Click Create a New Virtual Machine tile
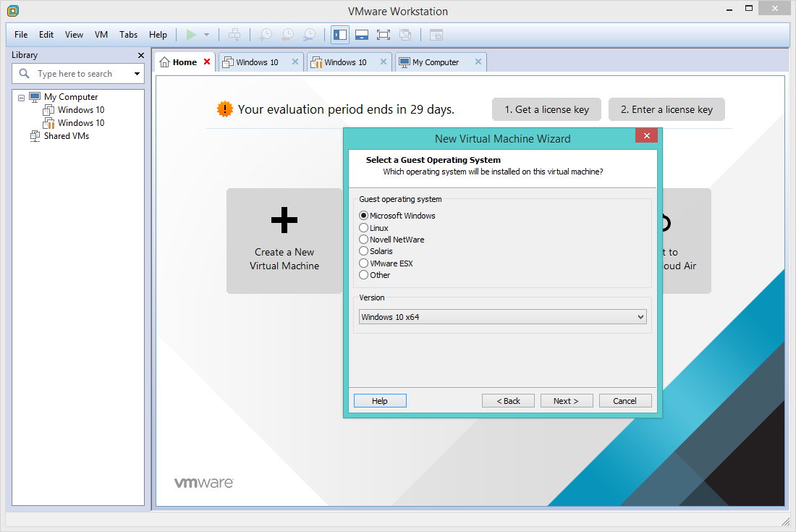Image resolution: width=796 pixels, height=532 pixels. click(284, 241)
